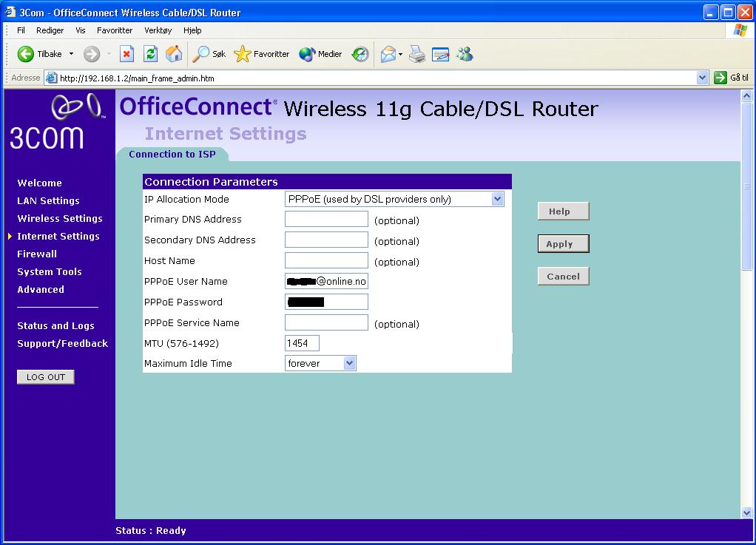This screenshot has height=545, width=756.
Task: Open the Rediger menu
Action: (50, 30)
